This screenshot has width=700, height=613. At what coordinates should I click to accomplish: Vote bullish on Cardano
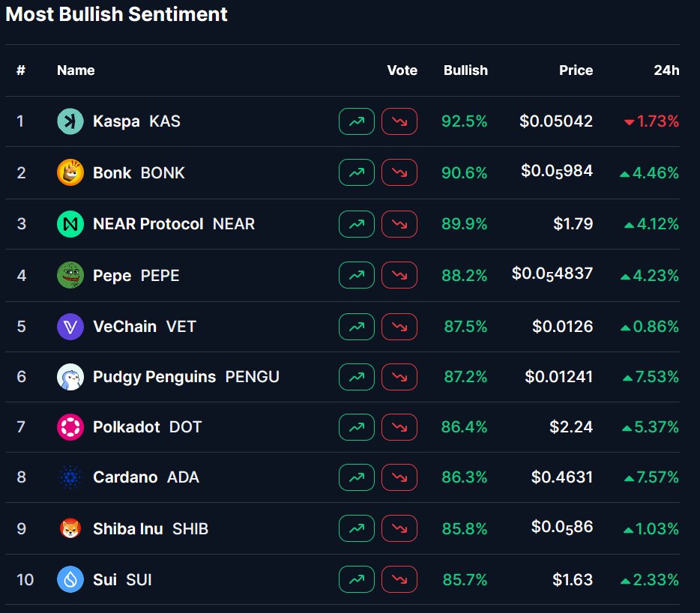[357, 477]
